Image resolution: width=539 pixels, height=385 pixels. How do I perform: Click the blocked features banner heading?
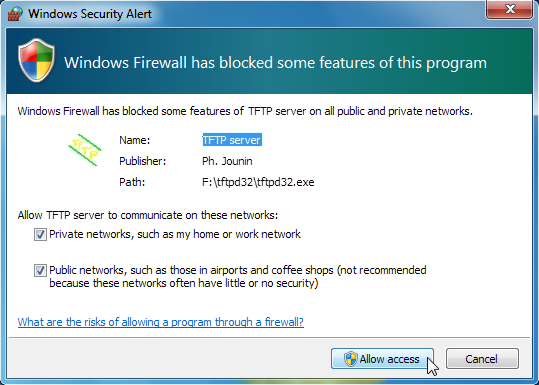(x=275, y=63)
